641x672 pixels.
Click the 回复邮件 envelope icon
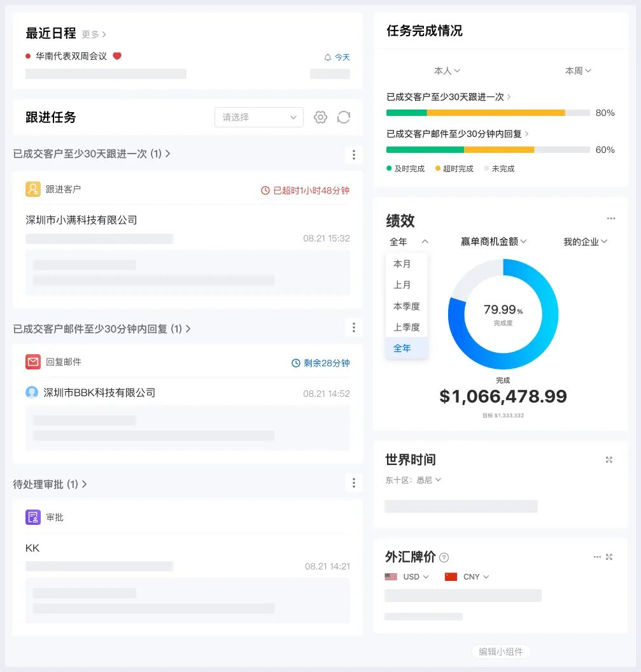click(x=34, y=362)
